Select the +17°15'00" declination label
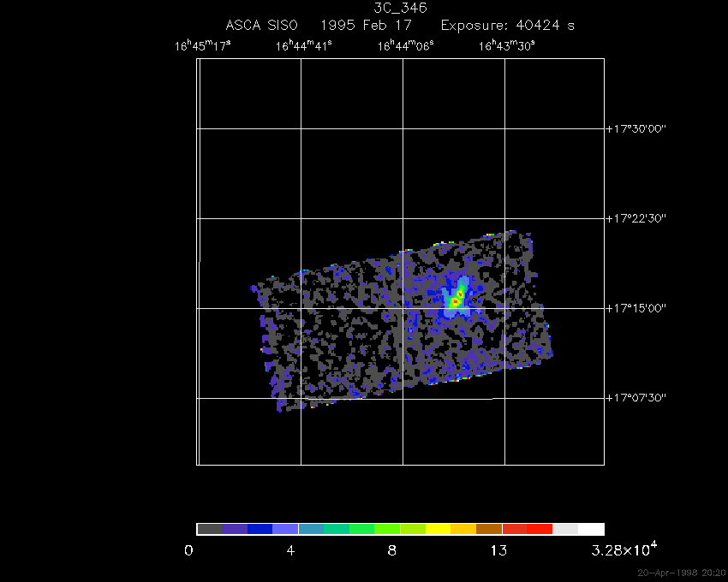The image size is (728, 582). (647, 308)
